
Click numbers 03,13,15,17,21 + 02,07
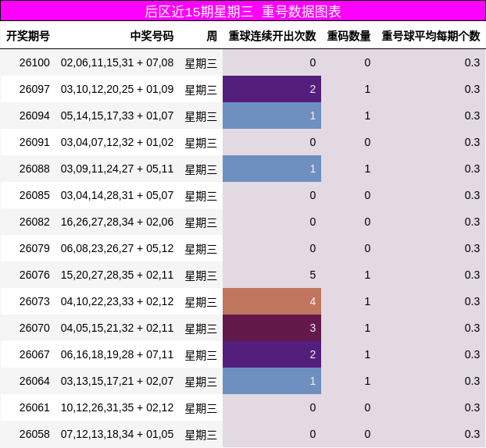pyautogui.click(x=117, y=381)
